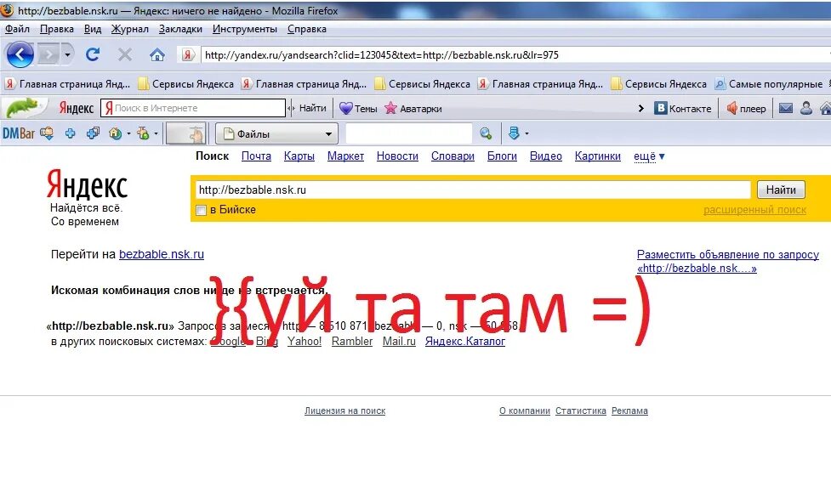Image resolution: width=831 pixels, height=504 pixels.
Task: Open the Файл menu
Action: pyautogui.click(x=17, y=29)
